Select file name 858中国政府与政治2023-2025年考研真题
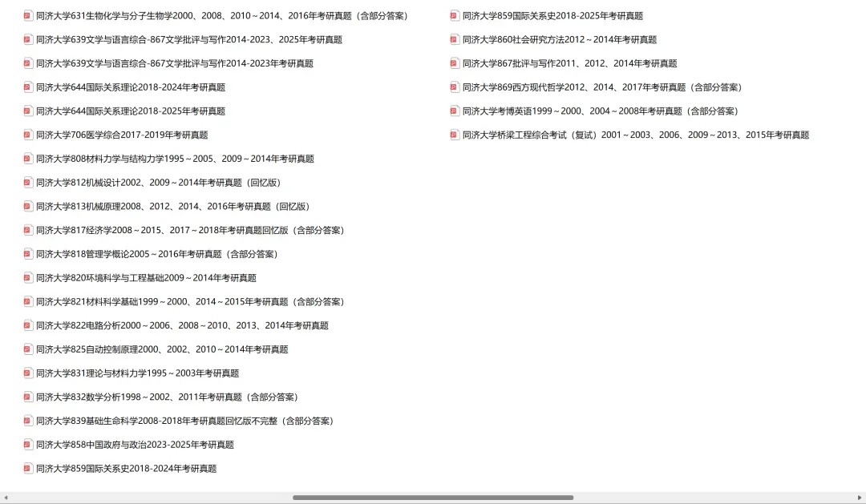Screen dimensions: 866x504 [x=136, y=445]
